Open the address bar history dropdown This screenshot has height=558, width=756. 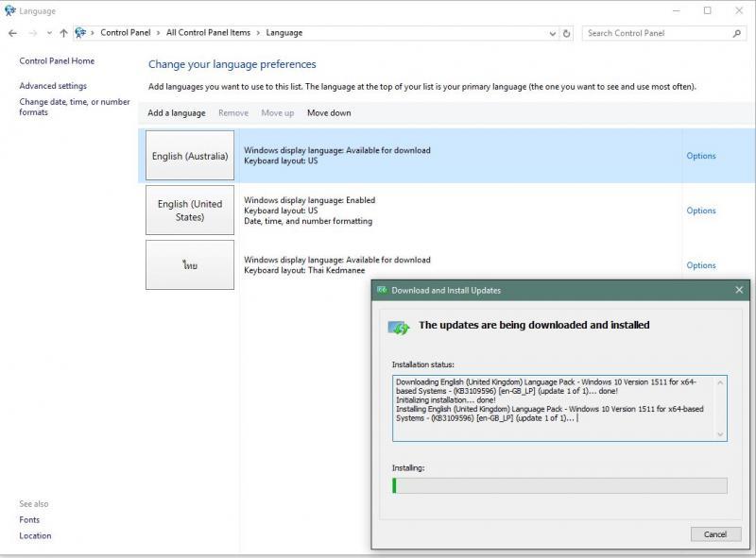pos(553,33)
